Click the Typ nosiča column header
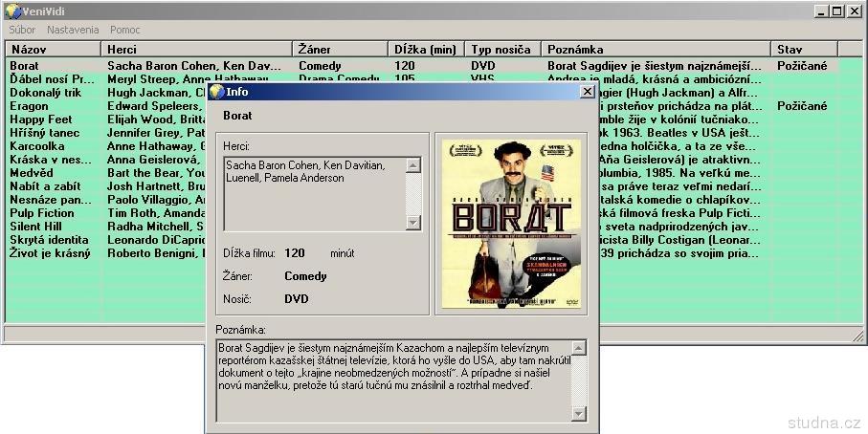This screenshot has width=868, height=434. click(x=502, y=49)
